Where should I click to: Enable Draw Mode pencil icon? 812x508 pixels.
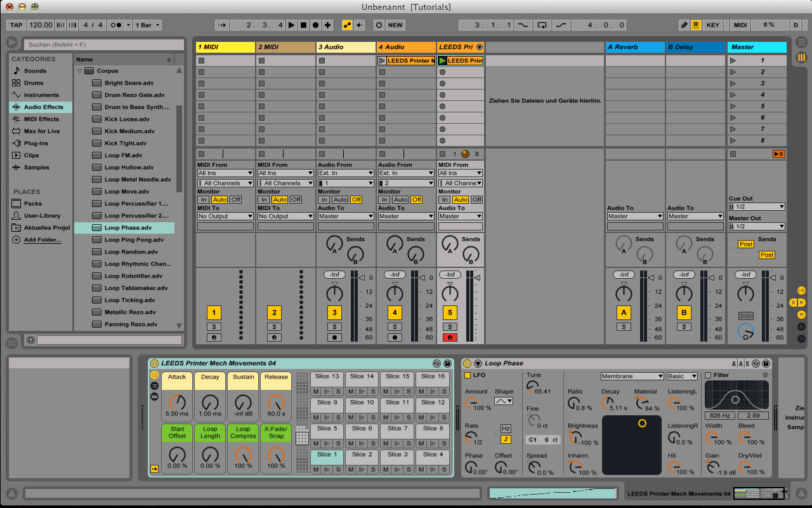(684, 25)
